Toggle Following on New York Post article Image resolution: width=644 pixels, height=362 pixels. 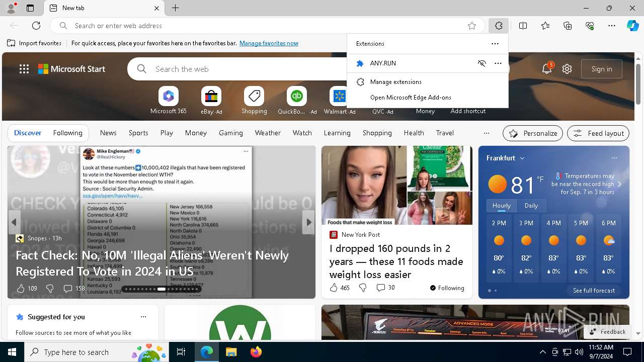(x=447, y=288)
